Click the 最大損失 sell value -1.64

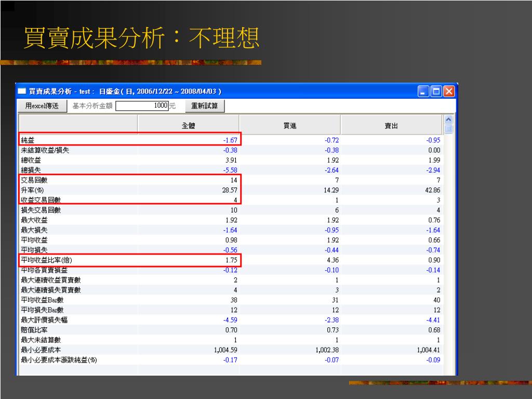pos(433,230)
